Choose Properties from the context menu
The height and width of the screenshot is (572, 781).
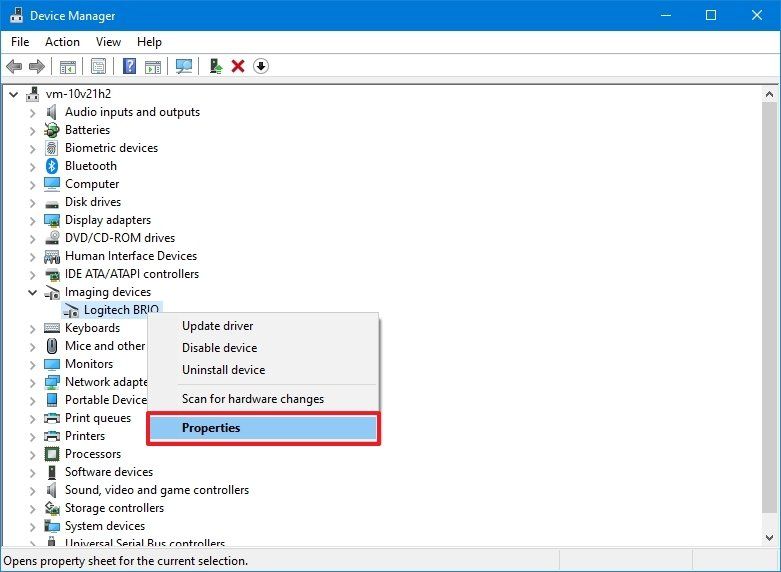click(263, 428)
